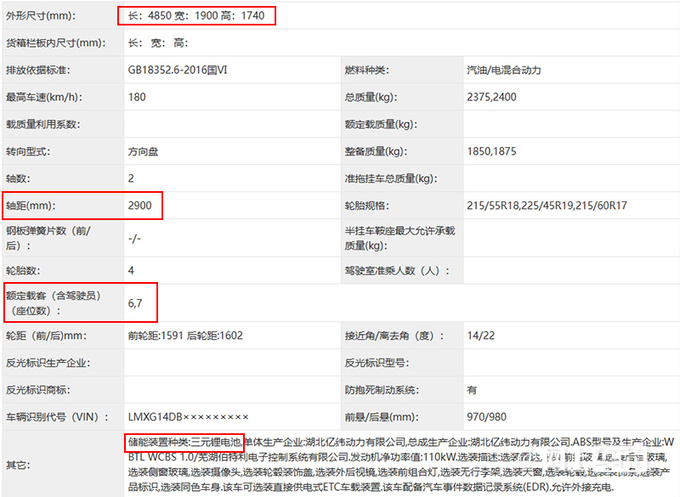Click the leaf spring value -/-
680x497 pixels.
[134, 239]
